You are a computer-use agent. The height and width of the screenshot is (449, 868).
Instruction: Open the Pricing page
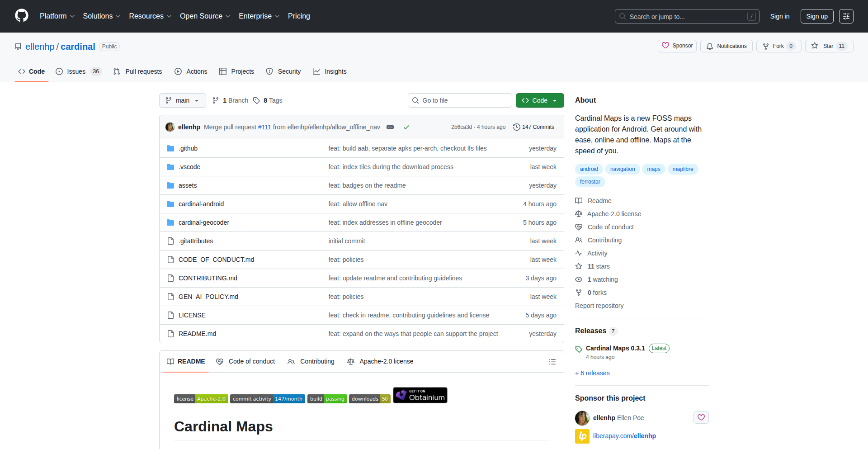[x=299, y=16]
